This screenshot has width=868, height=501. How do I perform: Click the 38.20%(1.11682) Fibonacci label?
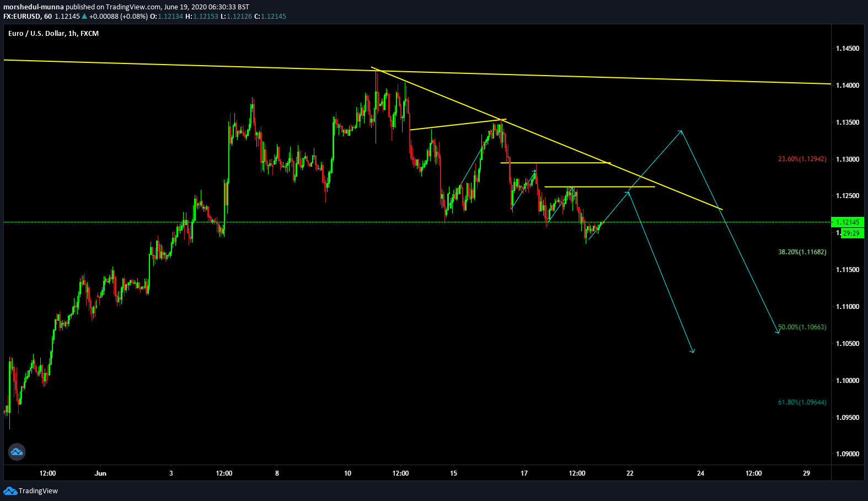(802, 252)
